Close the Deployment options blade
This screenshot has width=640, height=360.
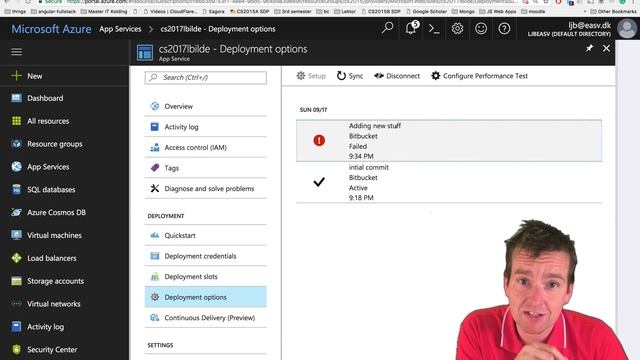(x=607, y=48)
